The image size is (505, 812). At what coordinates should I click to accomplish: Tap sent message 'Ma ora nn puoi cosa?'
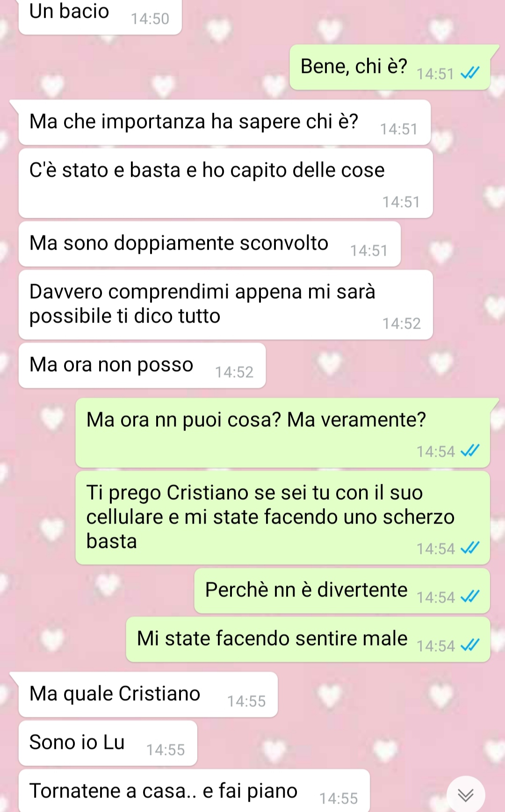(283, 433)
